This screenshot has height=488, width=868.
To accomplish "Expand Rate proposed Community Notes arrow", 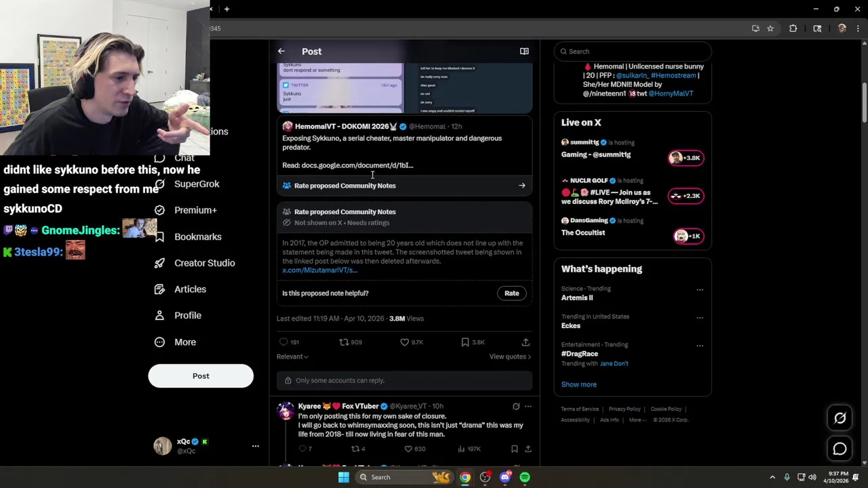I will [522, 186].
